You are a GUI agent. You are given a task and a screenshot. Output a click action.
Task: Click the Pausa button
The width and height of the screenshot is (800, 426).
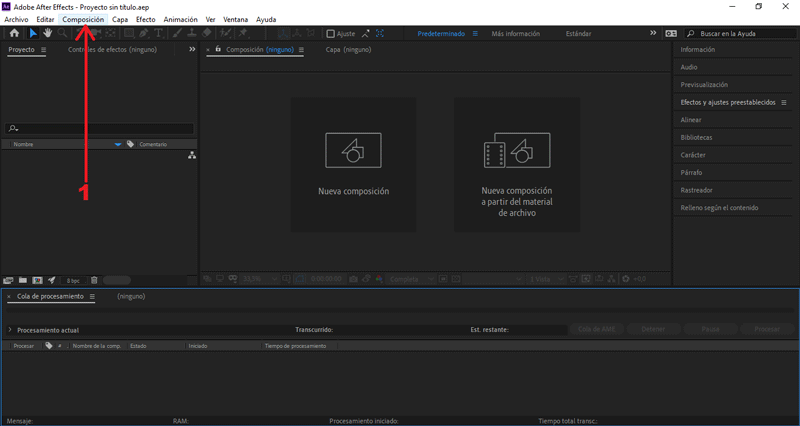[x=710, y=329]
